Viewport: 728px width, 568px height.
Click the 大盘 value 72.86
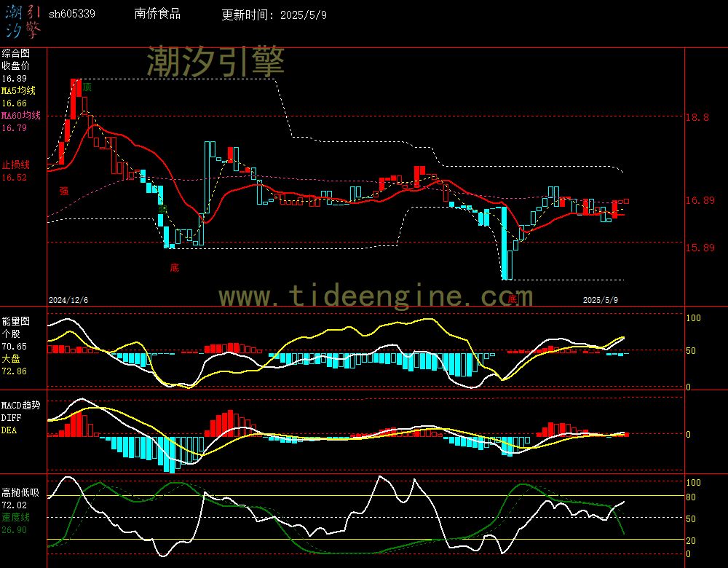15,371
